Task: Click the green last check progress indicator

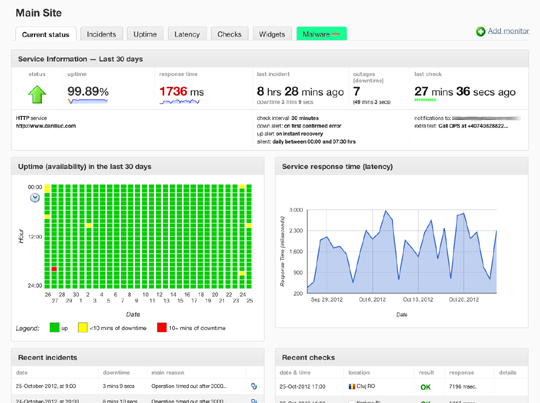Action: [x=425, y=100]
